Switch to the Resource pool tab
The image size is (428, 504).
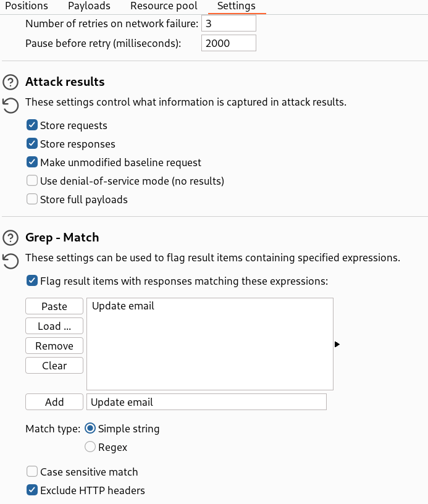[163, 6]
